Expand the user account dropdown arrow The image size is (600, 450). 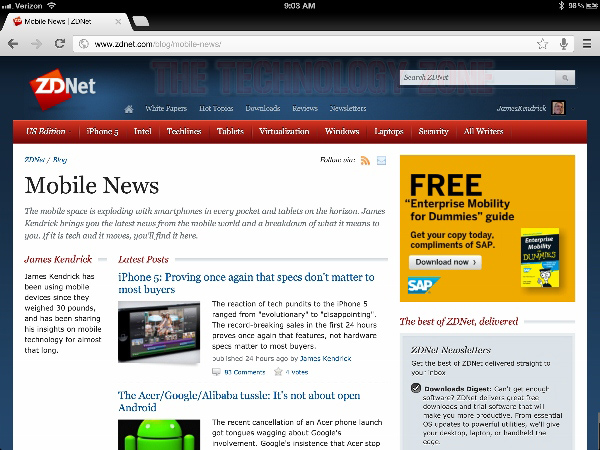coord(572,109)
